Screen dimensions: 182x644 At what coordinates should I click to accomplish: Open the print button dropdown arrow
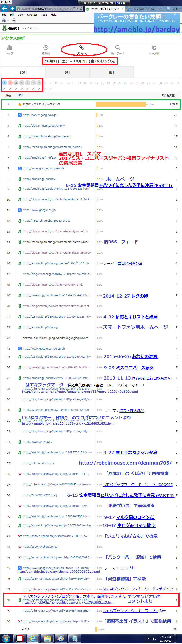[x=19, y=20]
